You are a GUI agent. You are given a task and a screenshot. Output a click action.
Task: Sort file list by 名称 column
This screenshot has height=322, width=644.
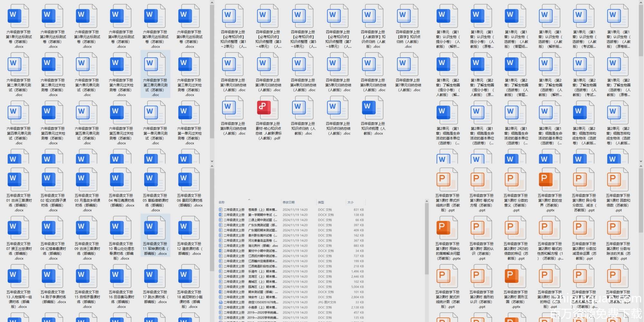(222, 203)
